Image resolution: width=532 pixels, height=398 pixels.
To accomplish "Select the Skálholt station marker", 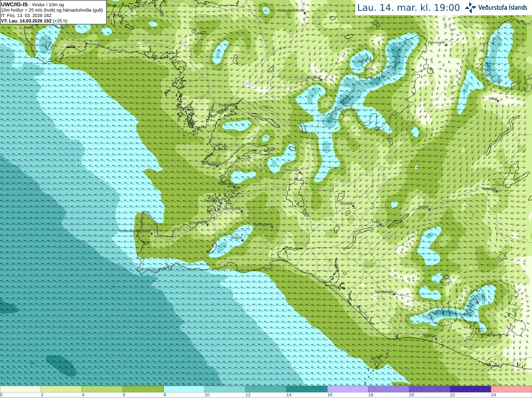I will (352, 206).
